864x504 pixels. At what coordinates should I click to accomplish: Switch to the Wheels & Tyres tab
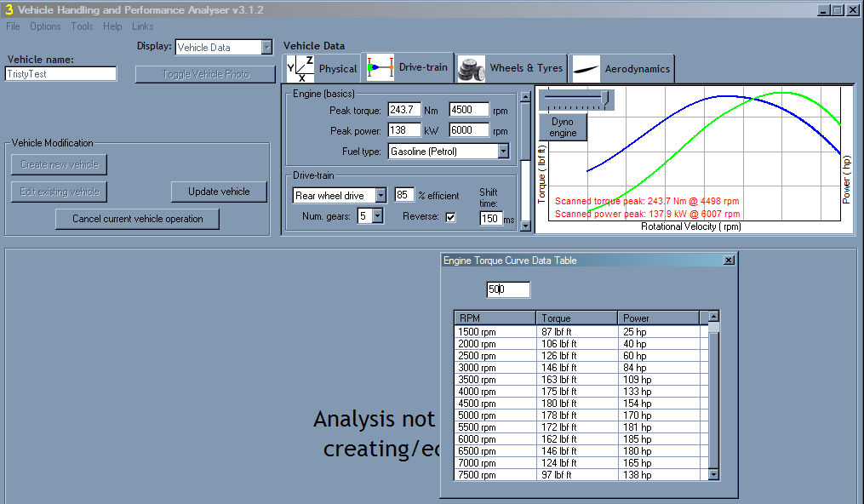point(511,68)
